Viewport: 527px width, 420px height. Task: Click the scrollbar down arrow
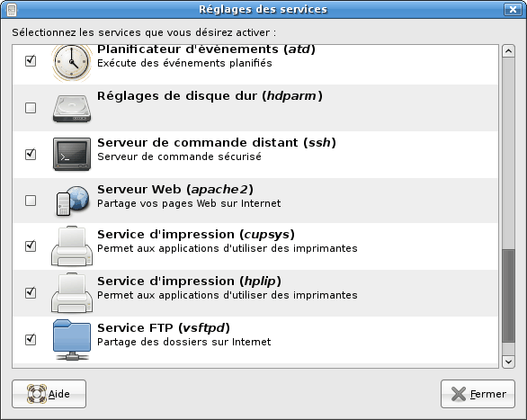click(x=508, y=362)
